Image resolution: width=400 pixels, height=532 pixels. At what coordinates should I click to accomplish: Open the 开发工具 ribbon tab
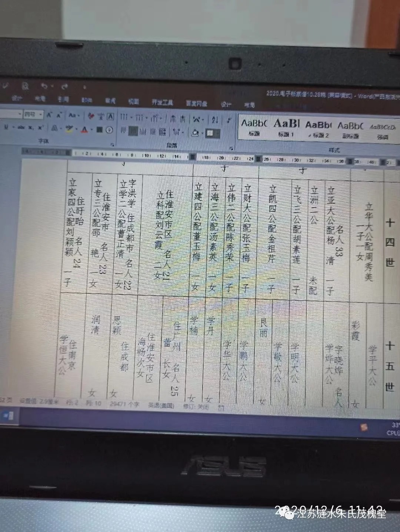(162, 102)
